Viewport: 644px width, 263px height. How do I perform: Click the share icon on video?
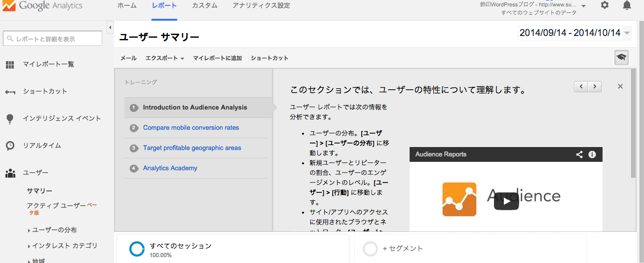579,154
